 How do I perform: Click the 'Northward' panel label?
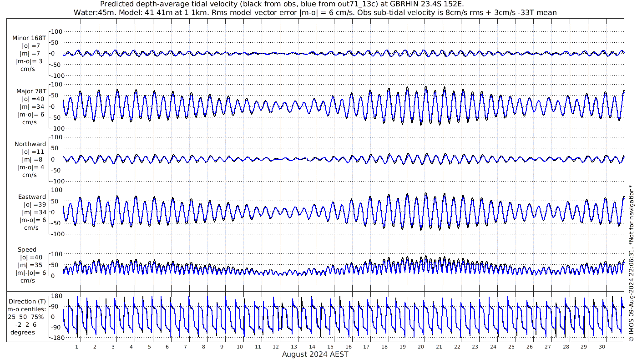coord(30,144)
